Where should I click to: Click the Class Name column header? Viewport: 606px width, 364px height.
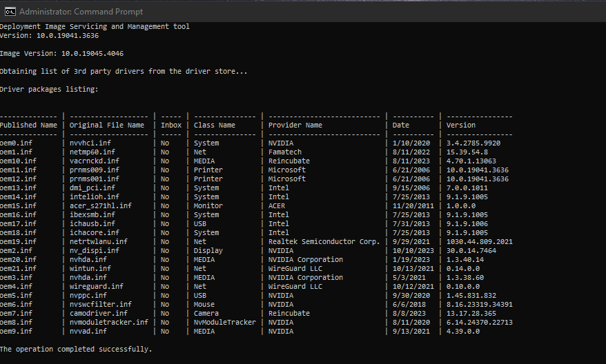click(x=215, y=125)
